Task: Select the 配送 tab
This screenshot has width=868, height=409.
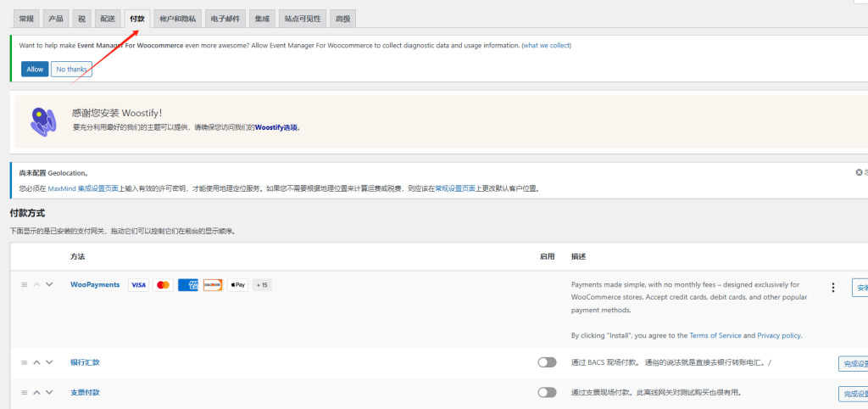Action: click(x=108, y=19)
